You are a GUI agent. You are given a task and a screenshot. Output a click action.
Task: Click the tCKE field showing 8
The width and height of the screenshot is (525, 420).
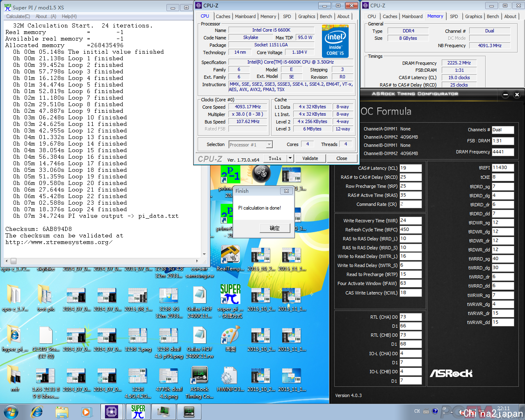pos(503,177)
